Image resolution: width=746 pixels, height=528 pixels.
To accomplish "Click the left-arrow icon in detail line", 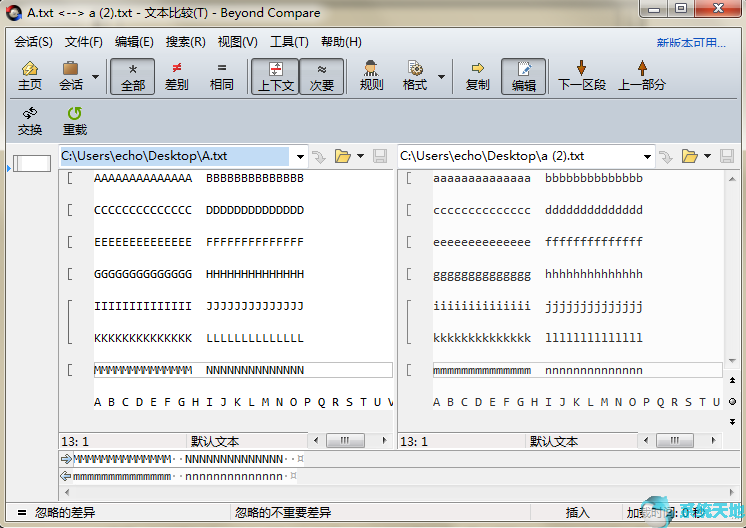I will pyautogui.click(x=66, y=476).
